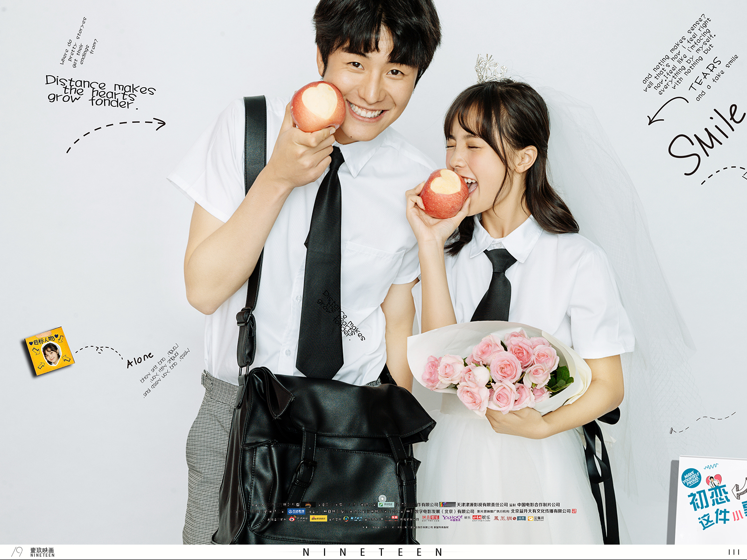Click the blue 万达影视 logo
Image resolution: width=747 pixels, height=560 pixels.
[x=296, y=511]
